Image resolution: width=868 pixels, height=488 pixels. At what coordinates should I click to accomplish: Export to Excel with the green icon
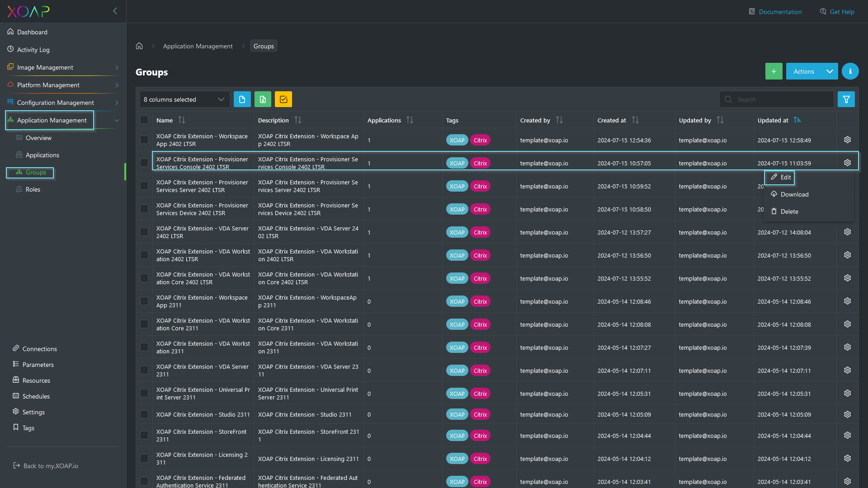pos(263,99)
